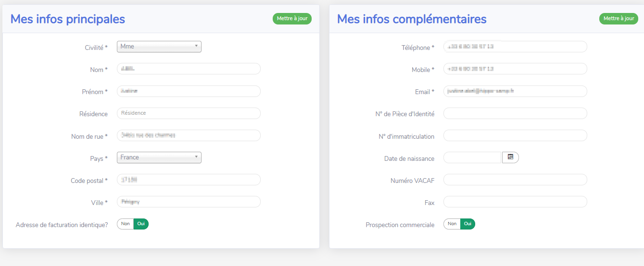This screenshot has height=266, width=644.
Task: Click the Code postal field
Action: point(189,180)
